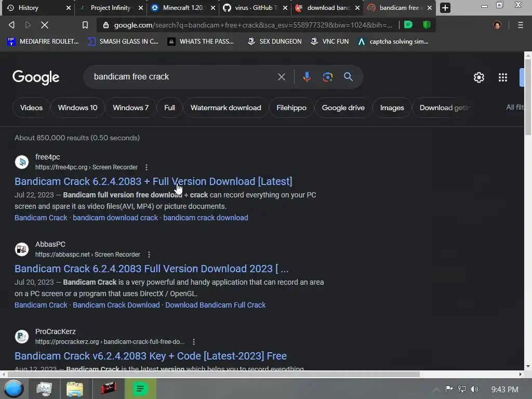Click the Google logo
The height and width of the screenshot is (399, 532).
pyautogui.click(x=36, y=77)
